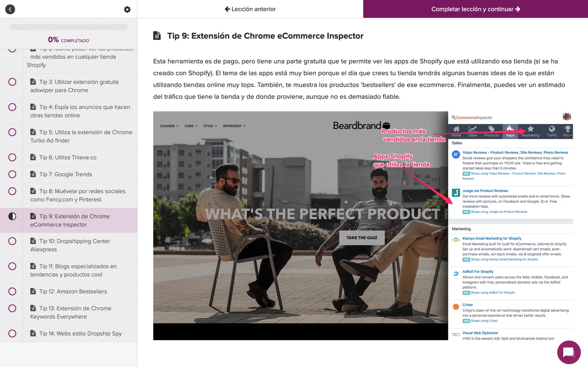Click Completar lección y continuar button
The height and width of the screenshot is (367, 588).
475,9
